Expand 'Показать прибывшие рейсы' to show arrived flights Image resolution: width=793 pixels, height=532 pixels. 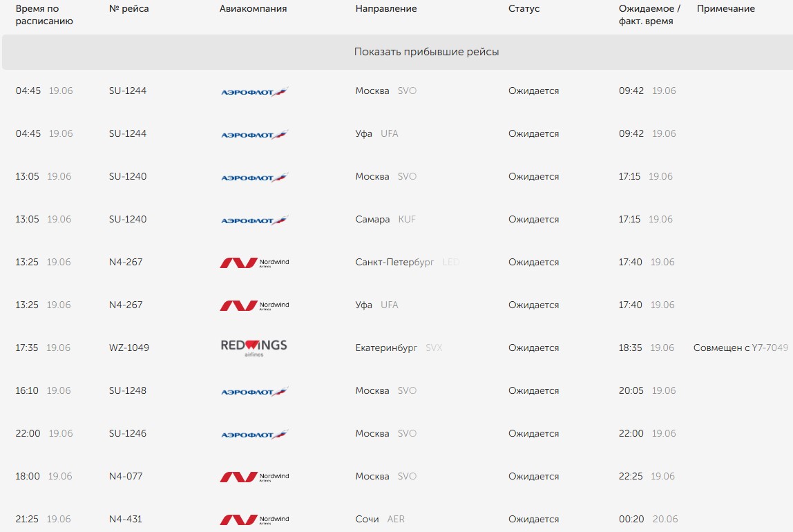click(426, 52)
